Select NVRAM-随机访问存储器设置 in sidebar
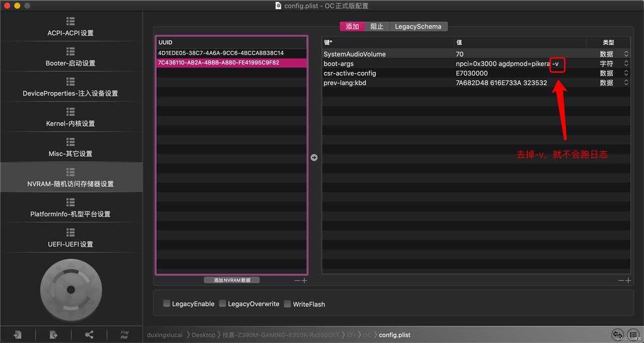The height and width of the screenshot is (343, 644). pyautogui.click(x=70, y=178)
